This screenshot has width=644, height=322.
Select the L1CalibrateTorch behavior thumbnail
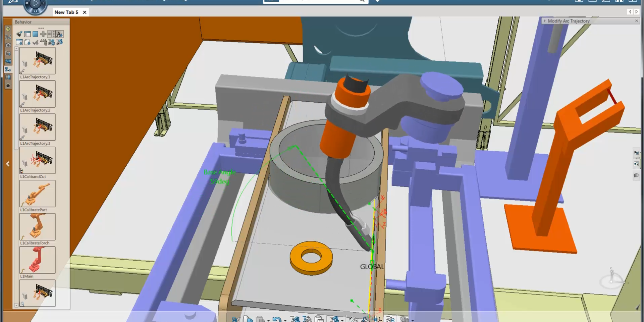37,227
